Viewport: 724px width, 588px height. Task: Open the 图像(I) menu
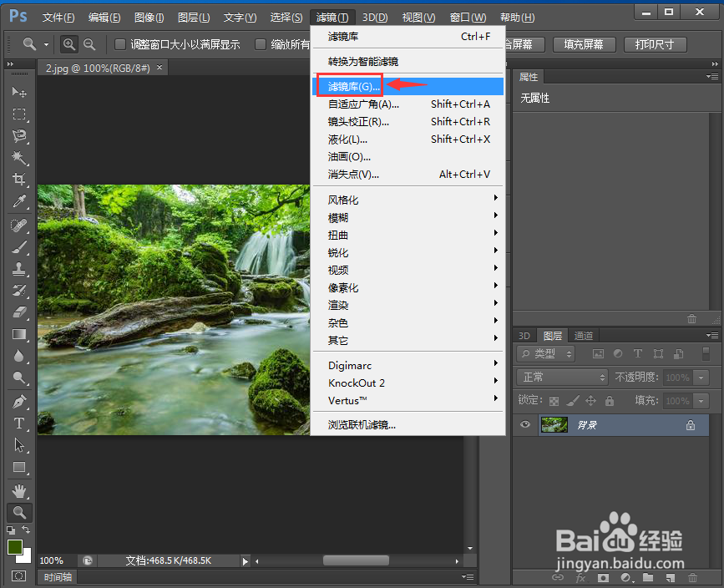click(x=149, y=18)
